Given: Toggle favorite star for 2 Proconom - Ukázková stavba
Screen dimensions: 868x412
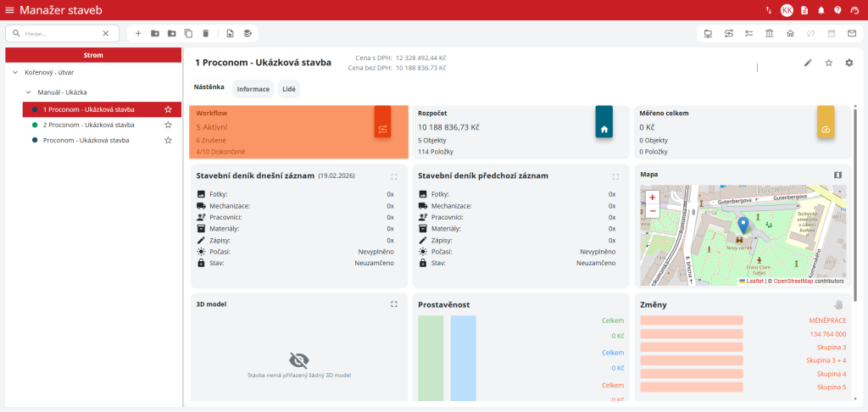Looking at the screenshot, I should [168, 125].
